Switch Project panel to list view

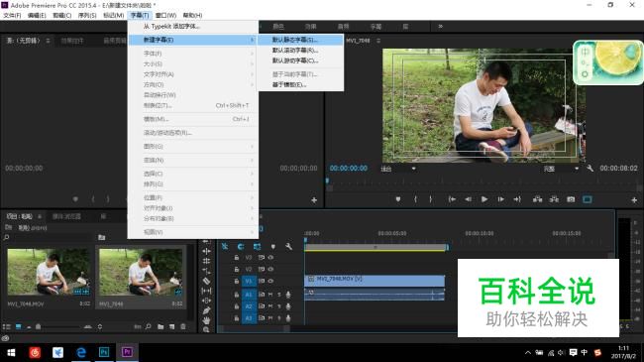tap(7, 326)
